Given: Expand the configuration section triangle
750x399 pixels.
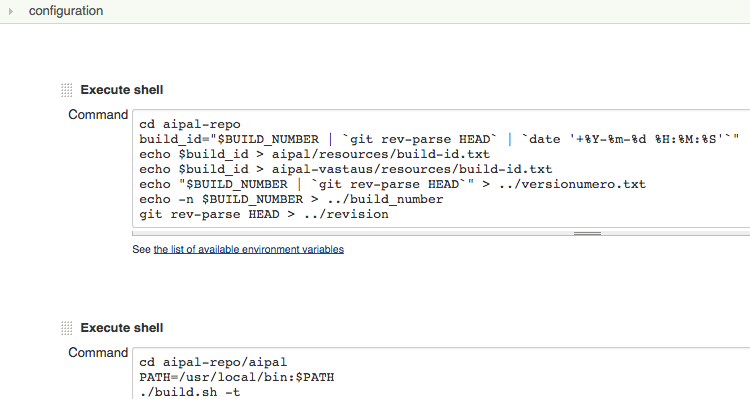Looking at the screenshot, I should [x=11, y=11].
